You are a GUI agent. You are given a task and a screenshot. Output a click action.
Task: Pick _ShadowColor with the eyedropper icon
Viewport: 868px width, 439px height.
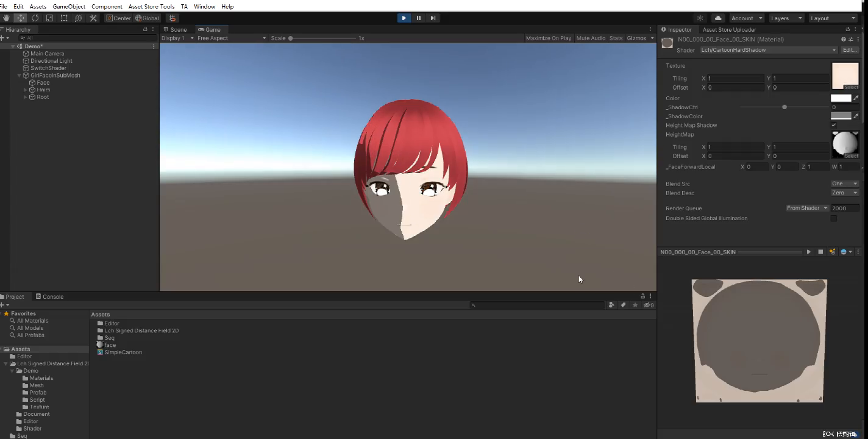(856, 116)
